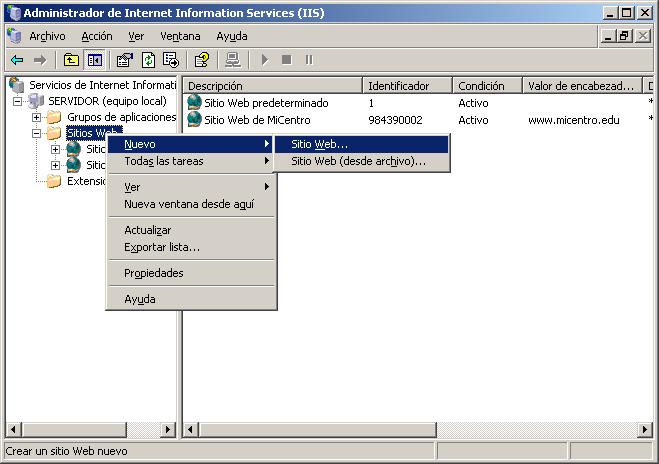Click the Grupos de aplicaciones folder icon

coord(54,117)
